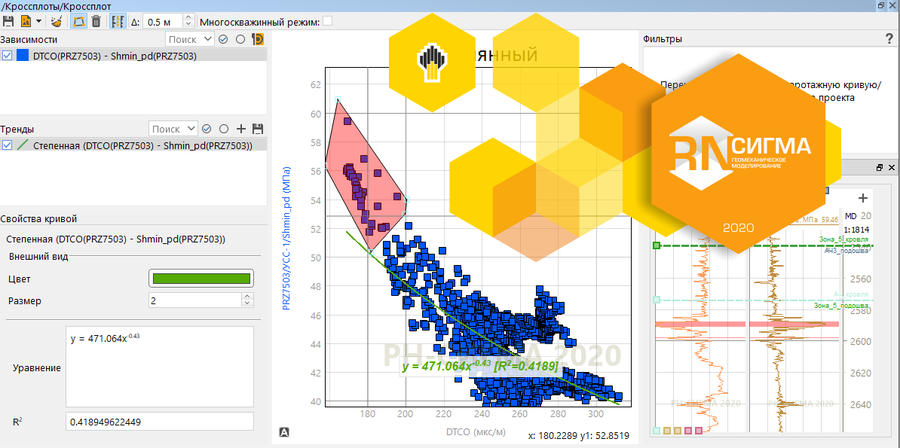Select all dependencies with the checkmark button
Image resolution: width=900 pixels, height=448 pixels.
click(x=224, y=39)
